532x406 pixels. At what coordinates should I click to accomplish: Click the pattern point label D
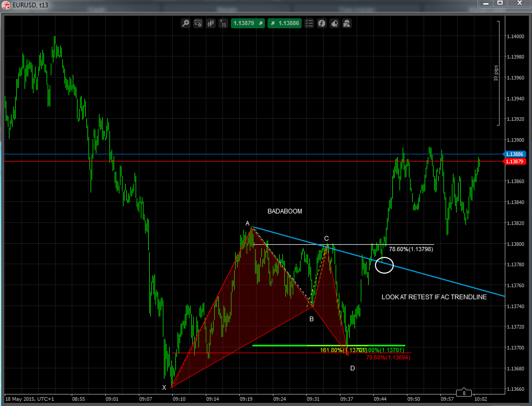(352, 368)
